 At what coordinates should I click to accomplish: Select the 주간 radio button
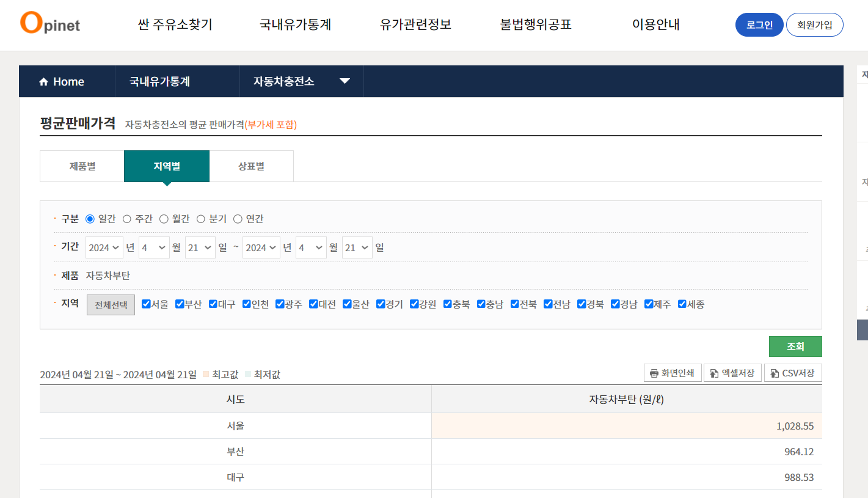click(128, 218)
